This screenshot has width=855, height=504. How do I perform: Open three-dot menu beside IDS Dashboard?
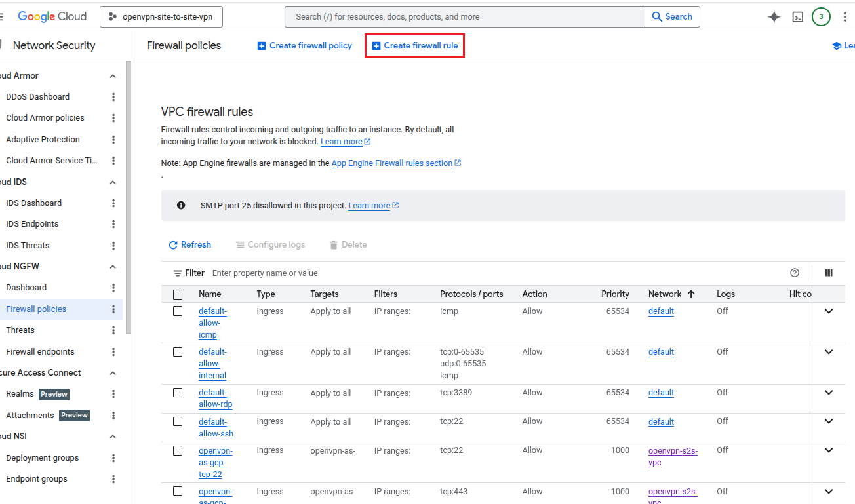click(x=113, y=203)
